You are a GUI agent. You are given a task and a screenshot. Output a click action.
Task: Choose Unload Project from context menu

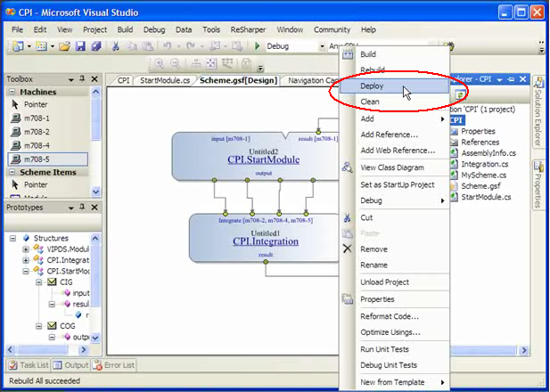point(394,282)
